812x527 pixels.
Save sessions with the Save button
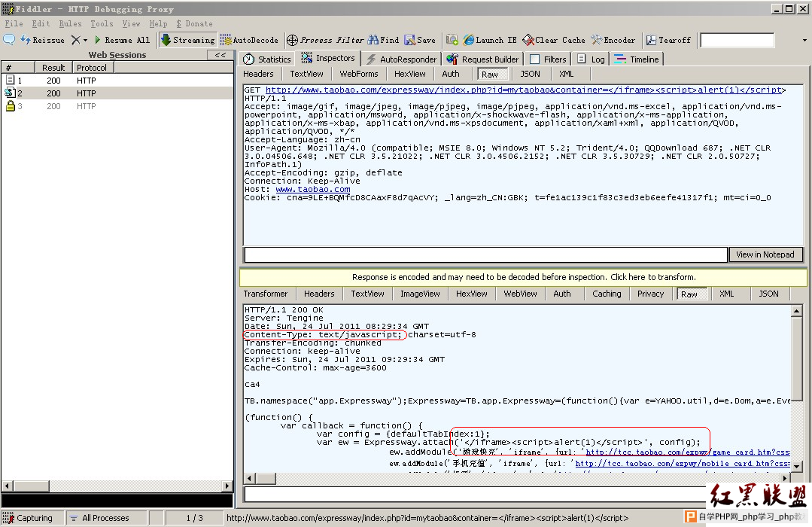[420, 40]
